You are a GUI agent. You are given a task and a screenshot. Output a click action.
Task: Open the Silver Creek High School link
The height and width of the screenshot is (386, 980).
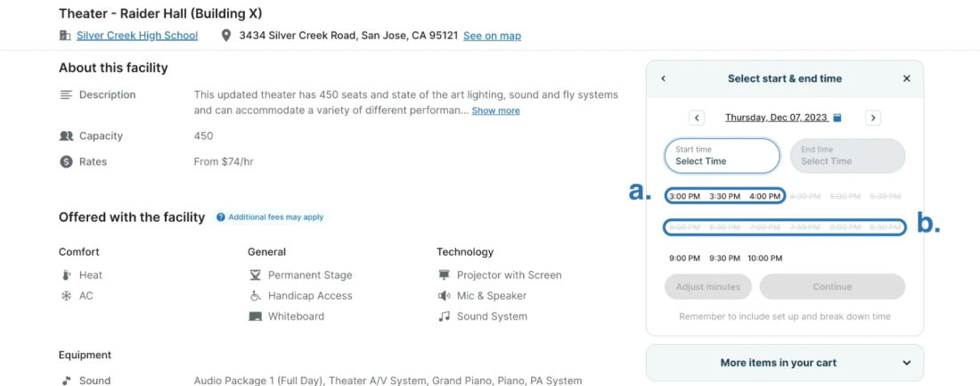[137, 36]
